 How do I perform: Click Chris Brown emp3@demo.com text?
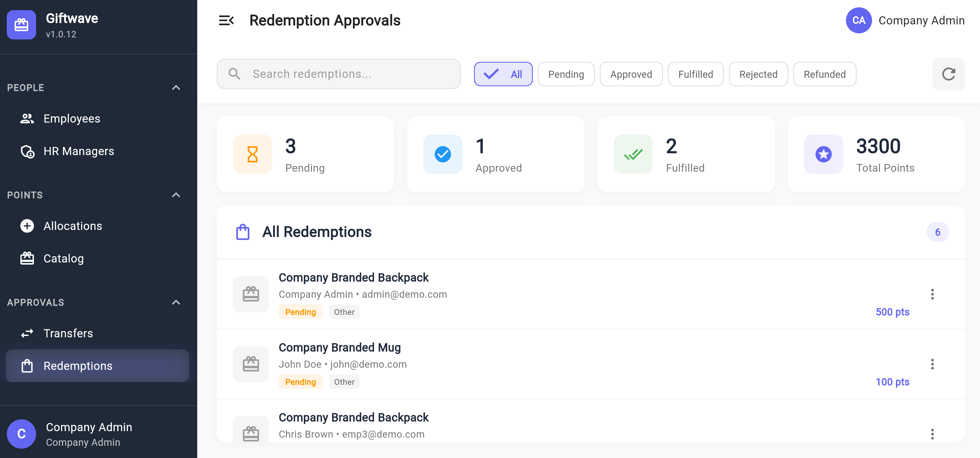[x=352, y=434]
